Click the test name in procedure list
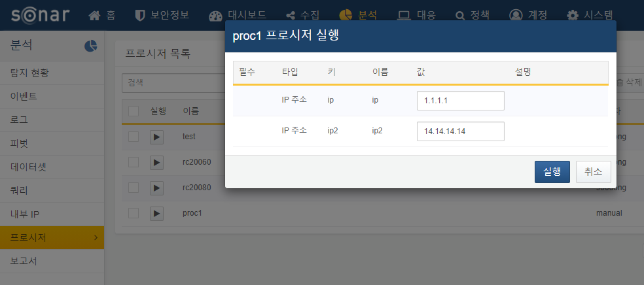This screenshot has width=644, height=285. (x=189, y=137)
